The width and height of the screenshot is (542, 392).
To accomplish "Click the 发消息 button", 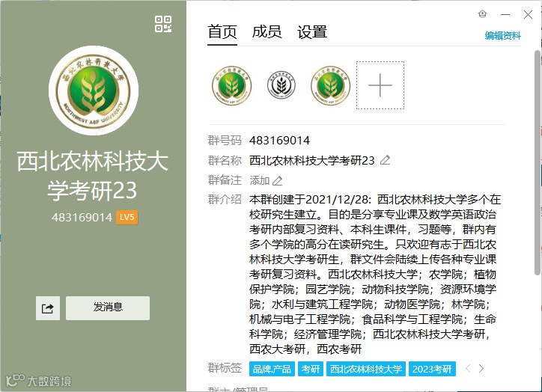I will coord(108,308).
